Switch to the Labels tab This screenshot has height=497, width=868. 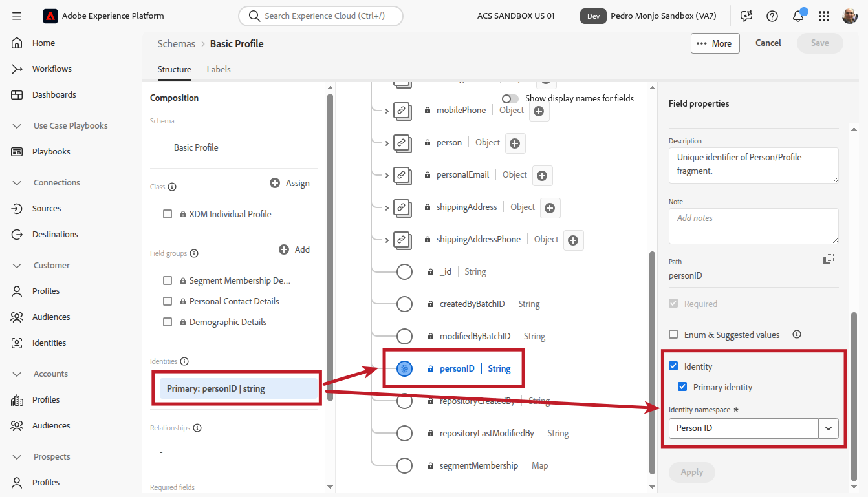coord(219,69)
